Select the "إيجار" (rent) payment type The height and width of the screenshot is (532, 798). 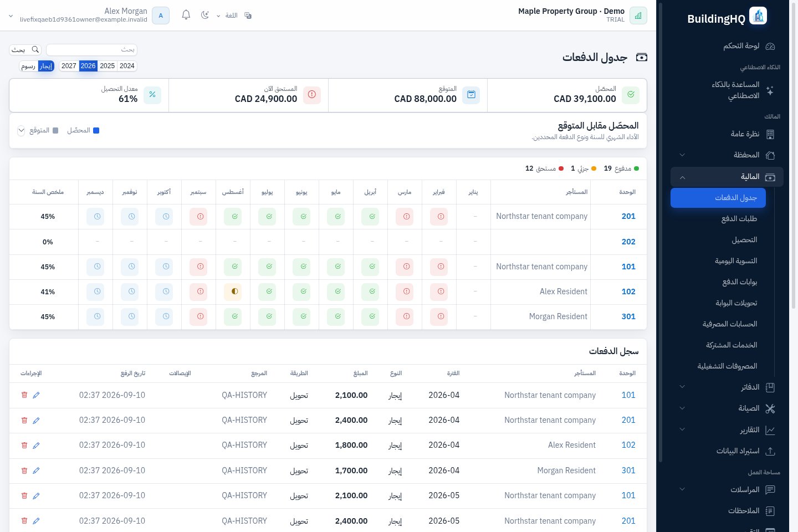coord(46,66)
